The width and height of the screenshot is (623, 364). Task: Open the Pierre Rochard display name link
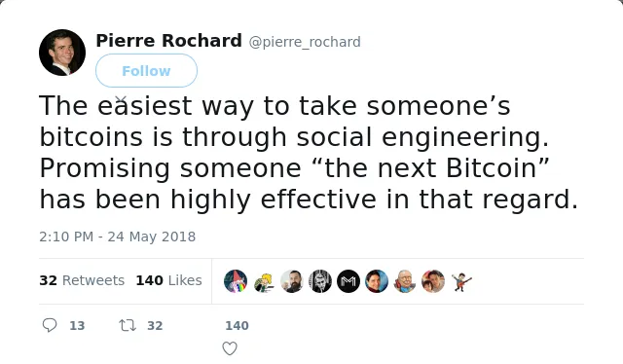coord(168,41)
